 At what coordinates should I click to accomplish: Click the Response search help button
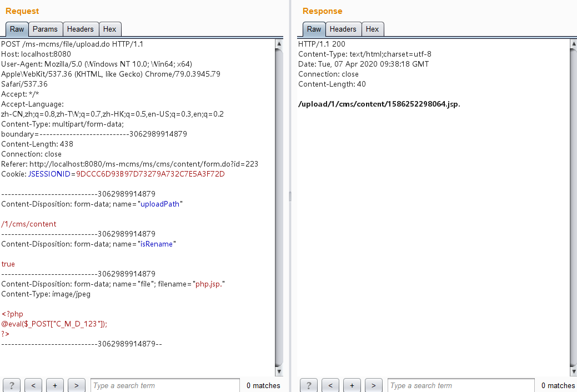coord(309,385)
